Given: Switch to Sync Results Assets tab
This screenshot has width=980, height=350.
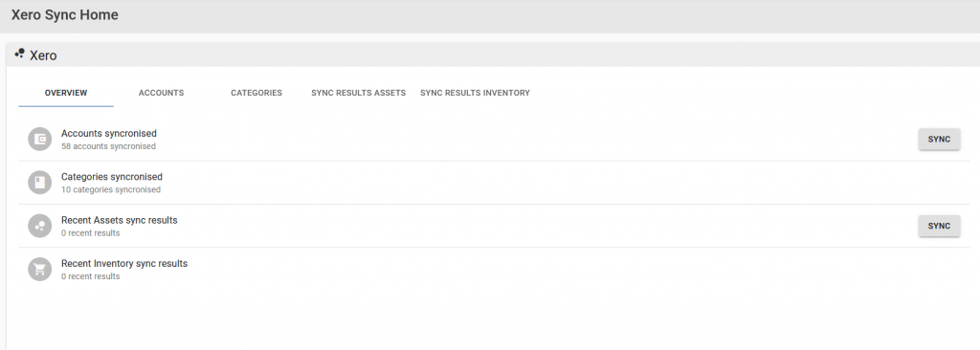Looking at the screenshot, I should (x=358, y=93).
